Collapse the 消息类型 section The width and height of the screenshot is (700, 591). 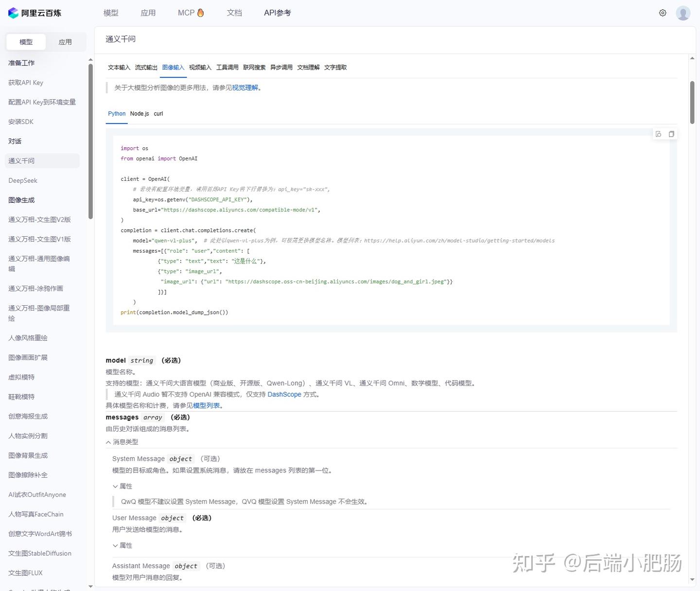(x=122, y=442)
